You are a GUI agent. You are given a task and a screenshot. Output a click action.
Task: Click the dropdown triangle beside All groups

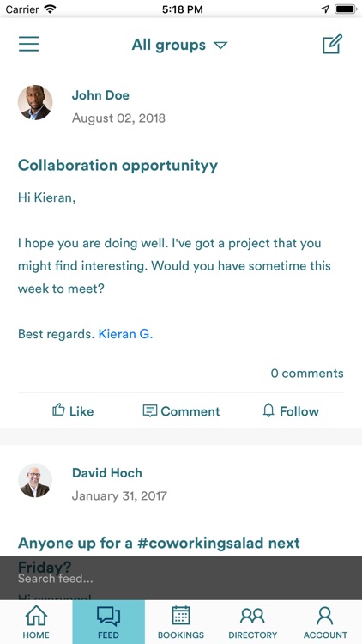point(220,46)
